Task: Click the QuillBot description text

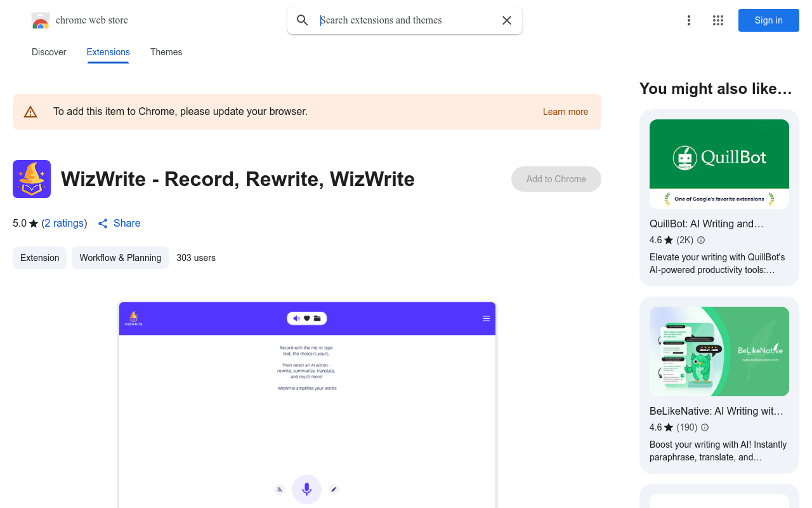Action: [x=717, y=264]
